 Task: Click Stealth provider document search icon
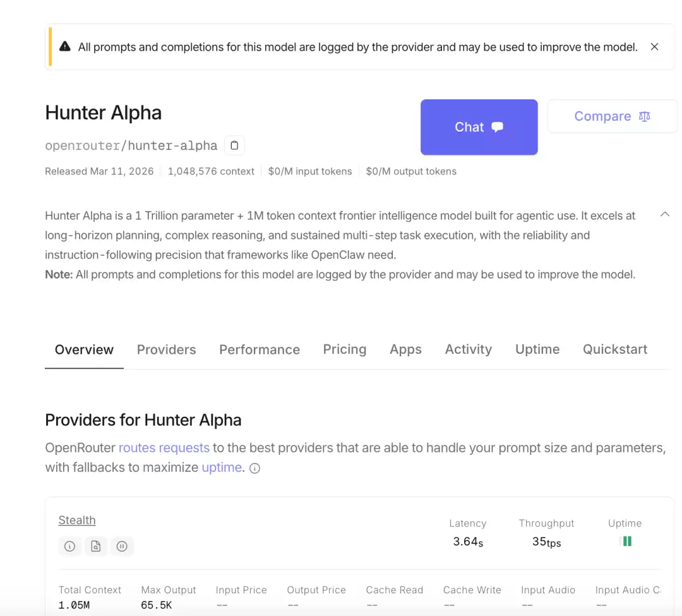tap(96, 546)
